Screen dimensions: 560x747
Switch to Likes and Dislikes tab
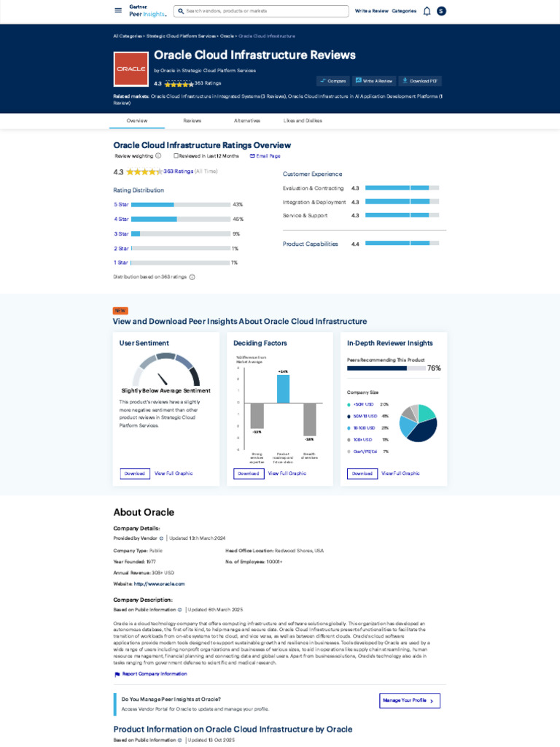(x=303, y=121)
